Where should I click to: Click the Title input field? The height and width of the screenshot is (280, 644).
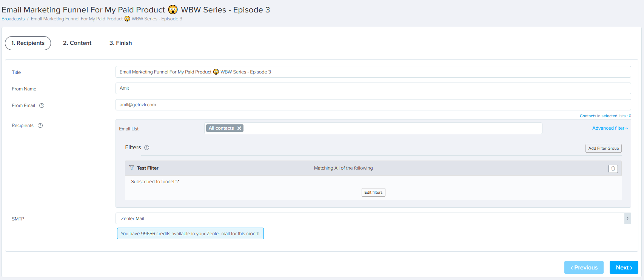tap(373, 72)
